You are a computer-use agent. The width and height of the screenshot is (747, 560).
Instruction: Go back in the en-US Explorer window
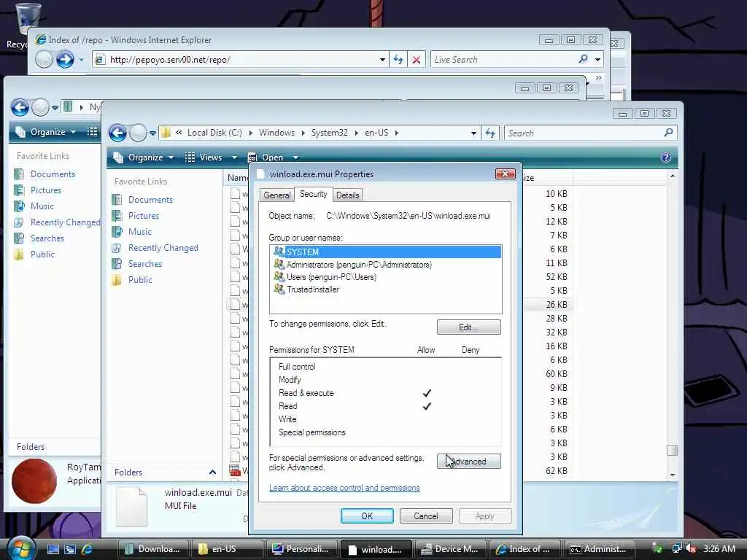point(117,133)
